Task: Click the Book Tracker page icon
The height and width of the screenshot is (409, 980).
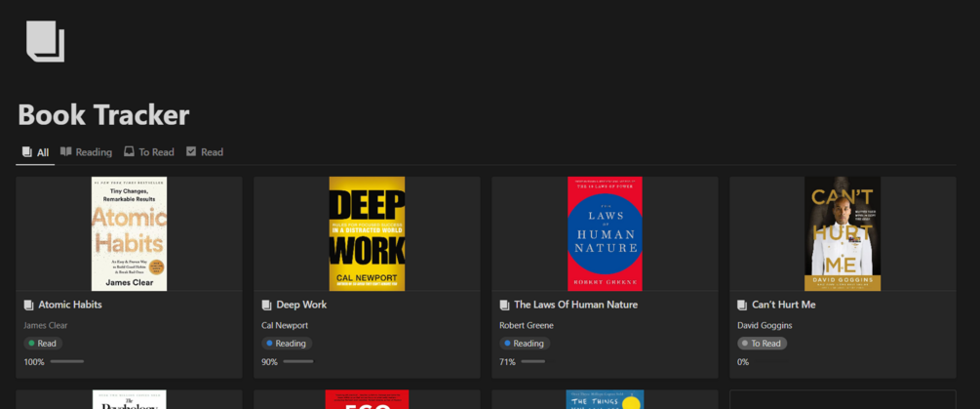Action: [45, 41]
